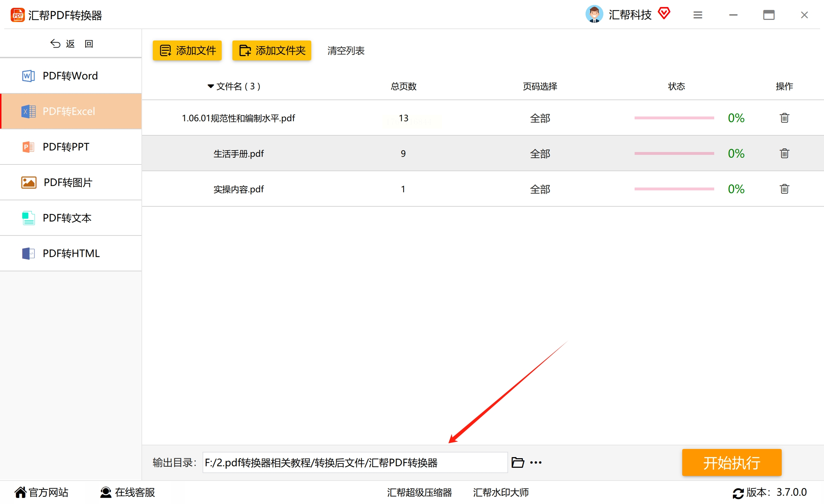Remove 1.06.01规范性和编制水平.pdf using trash icon
This screenshot has height=504, width=824.
(x=784, y=118)
